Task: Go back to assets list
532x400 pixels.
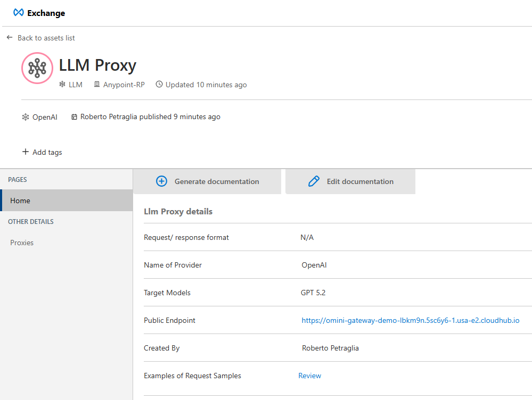Action: click(x=46, y=38)
